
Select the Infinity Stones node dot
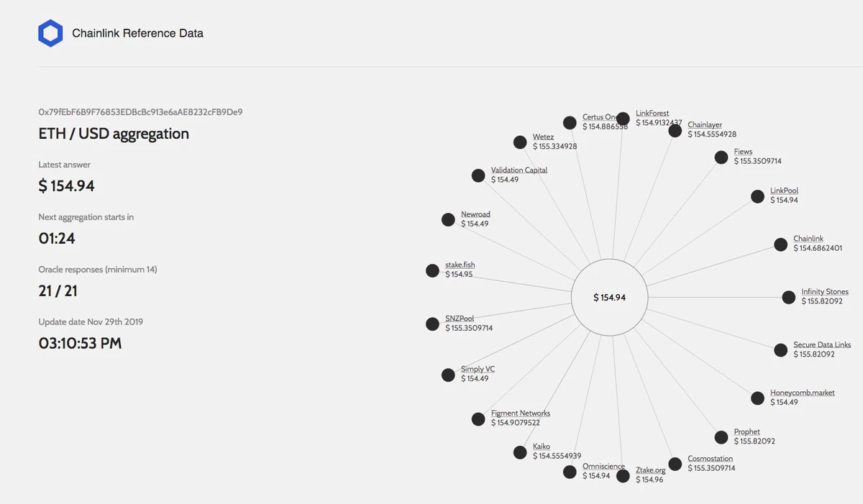[789, 297]
